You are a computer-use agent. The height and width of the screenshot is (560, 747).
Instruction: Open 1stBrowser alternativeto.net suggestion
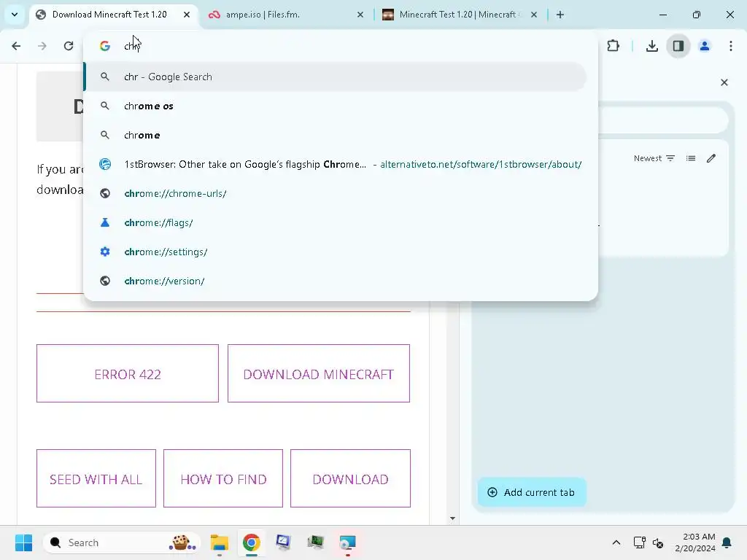336,164
